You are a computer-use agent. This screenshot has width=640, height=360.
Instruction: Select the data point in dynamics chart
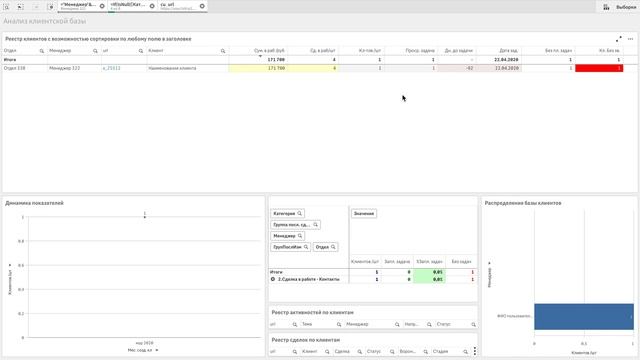click(145, 217)
